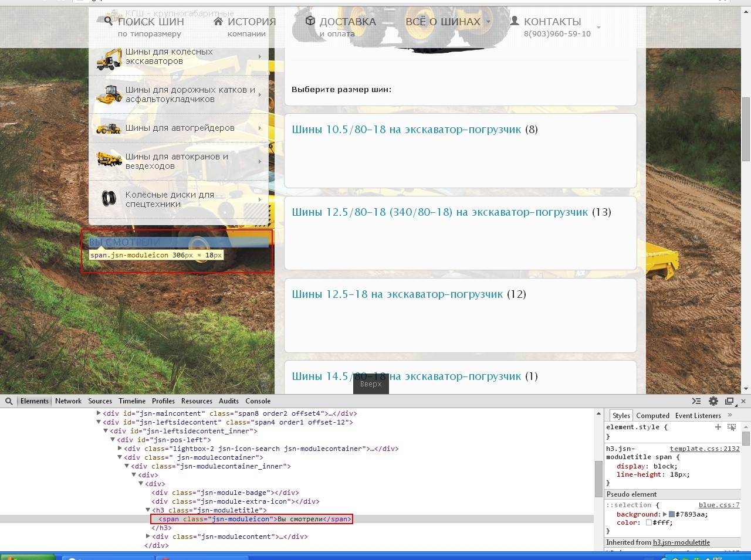Open the ПОИСК ШИН menu item

pos(144,27)
